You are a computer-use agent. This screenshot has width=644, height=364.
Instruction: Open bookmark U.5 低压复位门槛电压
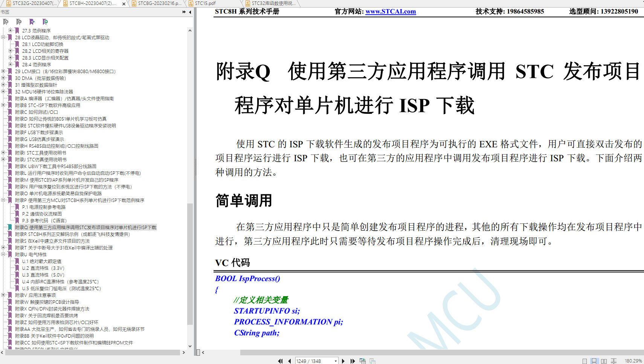61,288
